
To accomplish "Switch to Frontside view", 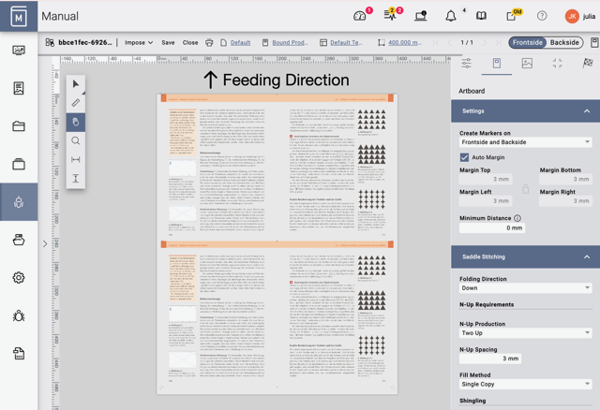I will [528, 43].
